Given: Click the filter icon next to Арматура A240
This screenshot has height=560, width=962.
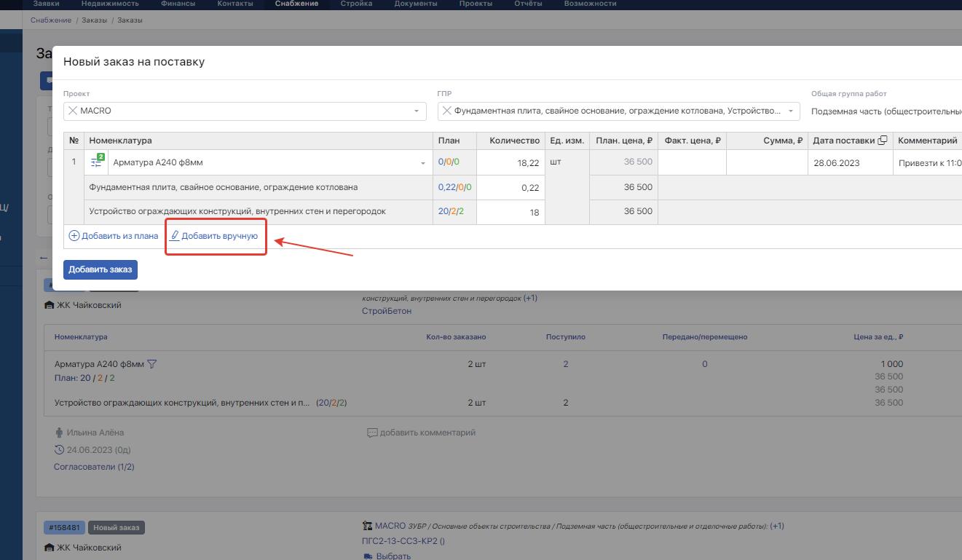Looking at the screenshot, I should 152,364.
